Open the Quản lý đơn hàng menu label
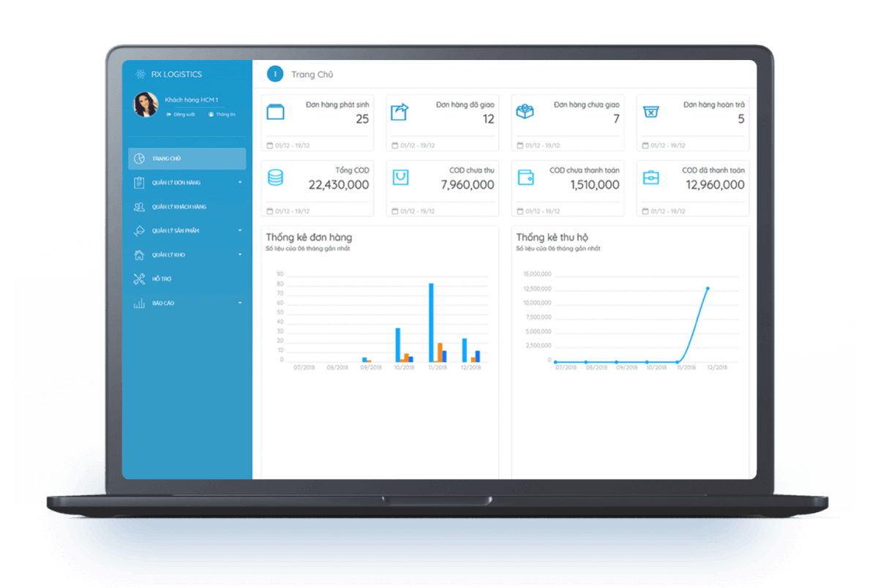Viewport: 878px width, 588px height. [176, 183]
